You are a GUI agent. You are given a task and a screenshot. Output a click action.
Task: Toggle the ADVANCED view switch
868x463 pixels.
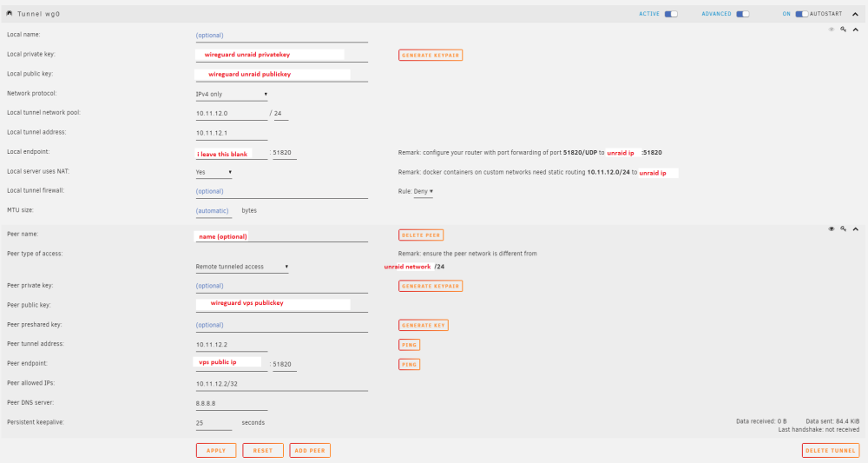click(x=742, y=14)
